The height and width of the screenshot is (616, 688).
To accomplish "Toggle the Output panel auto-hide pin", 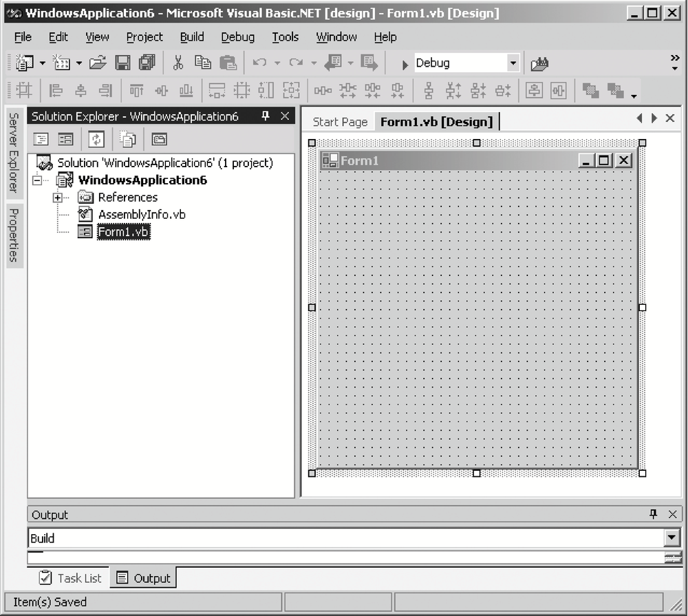I will tap(653, 514).
